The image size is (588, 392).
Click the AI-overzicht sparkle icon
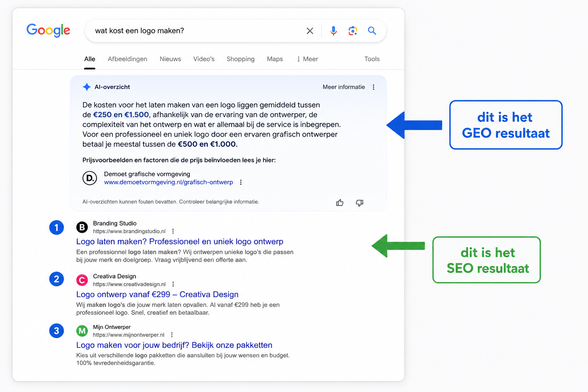pos(87,87)
